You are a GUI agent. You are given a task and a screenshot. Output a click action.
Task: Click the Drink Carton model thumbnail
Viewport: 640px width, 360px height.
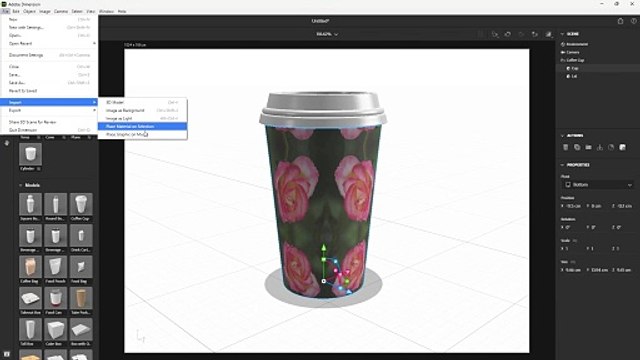(81, 236)
